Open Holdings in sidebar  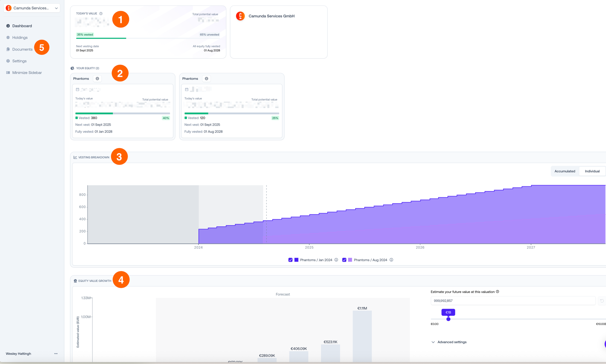[x=20, y=37]
